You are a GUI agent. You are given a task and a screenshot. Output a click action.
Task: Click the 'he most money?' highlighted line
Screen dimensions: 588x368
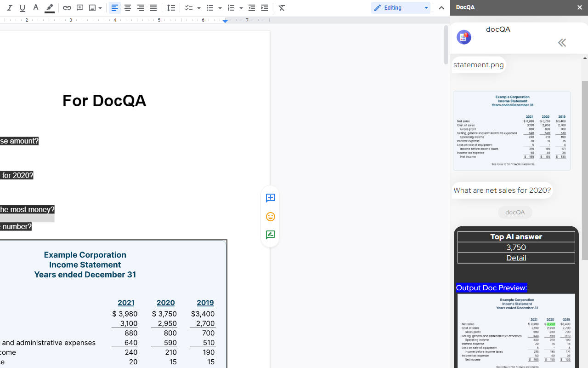pyautogui.click(x=27, y=210)
